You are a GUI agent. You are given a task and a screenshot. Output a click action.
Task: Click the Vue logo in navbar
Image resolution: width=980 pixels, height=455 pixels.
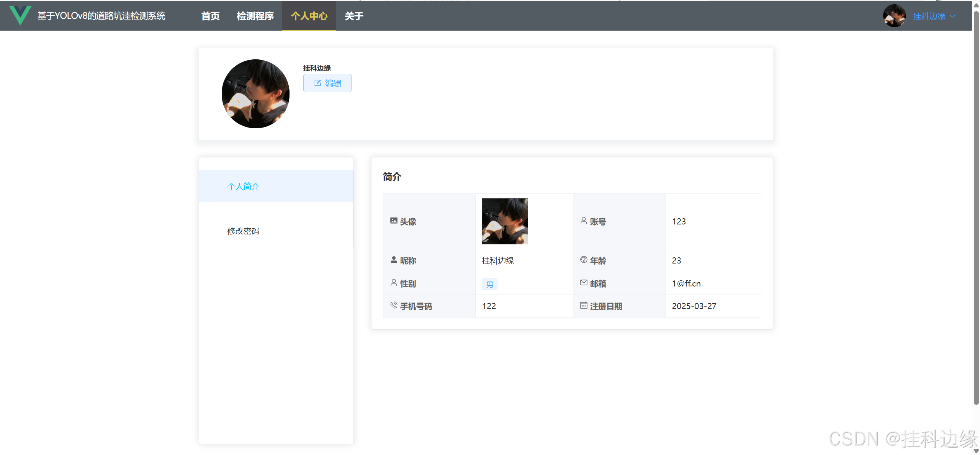click(20, 15)
